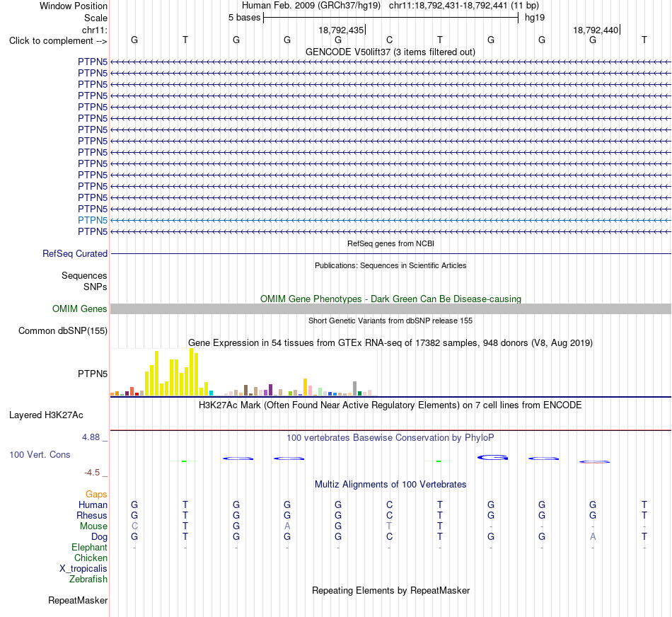
Task: Open the GTEx Gene Expression in 54 tissues title
Action: pyautogui.click(x=390, y=343)
